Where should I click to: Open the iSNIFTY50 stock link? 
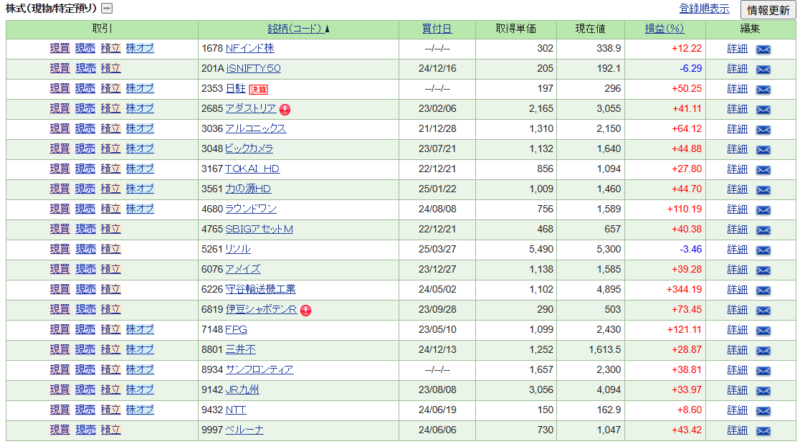(x=253, y=68)
